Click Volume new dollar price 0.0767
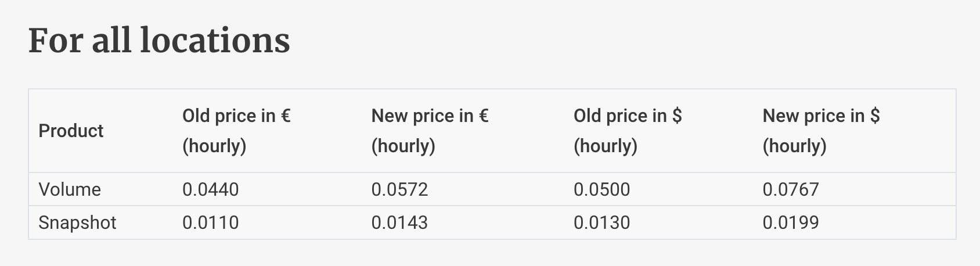 tap(790, 189)
